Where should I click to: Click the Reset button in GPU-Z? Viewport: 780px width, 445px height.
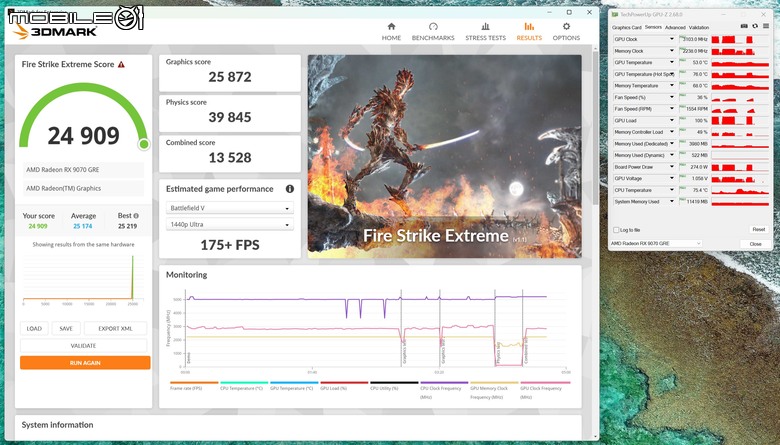coord(759,230)
